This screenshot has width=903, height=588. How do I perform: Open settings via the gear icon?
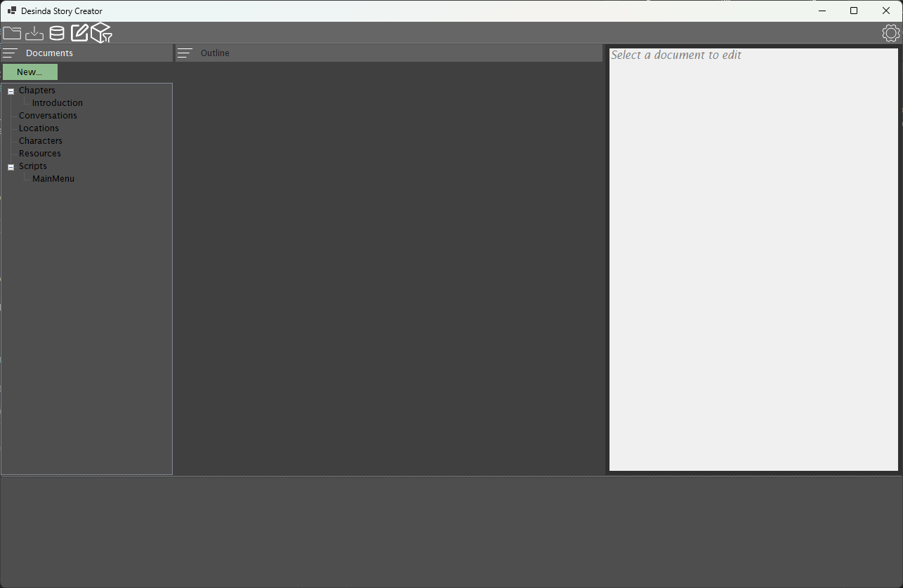[x=890, y=33]
